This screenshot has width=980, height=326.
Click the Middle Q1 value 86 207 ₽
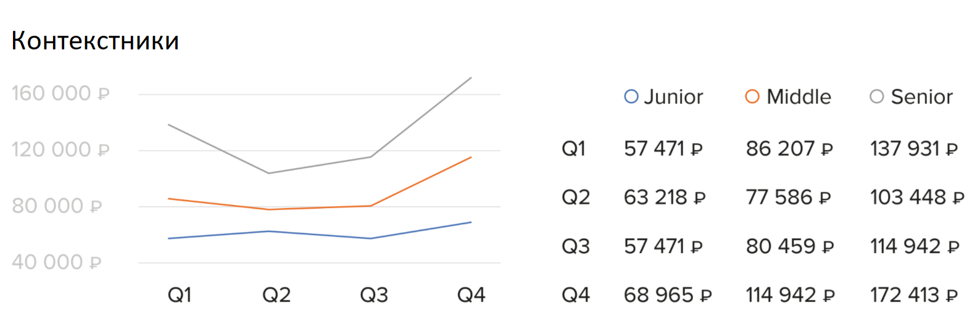(x=789, y=149)
